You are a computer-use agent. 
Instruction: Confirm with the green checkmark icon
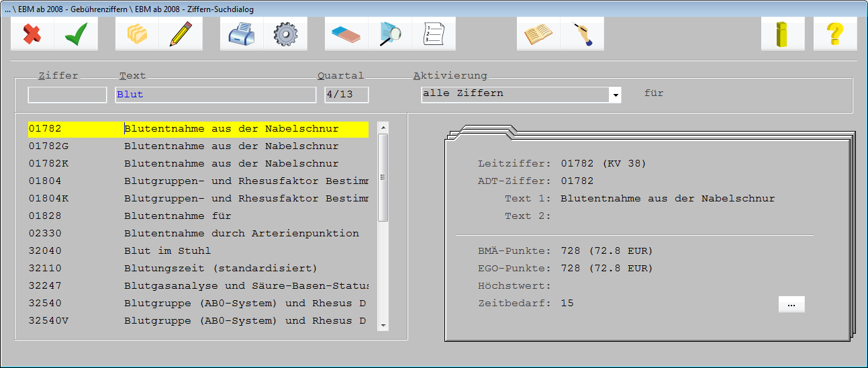click(x=77, y=34)
